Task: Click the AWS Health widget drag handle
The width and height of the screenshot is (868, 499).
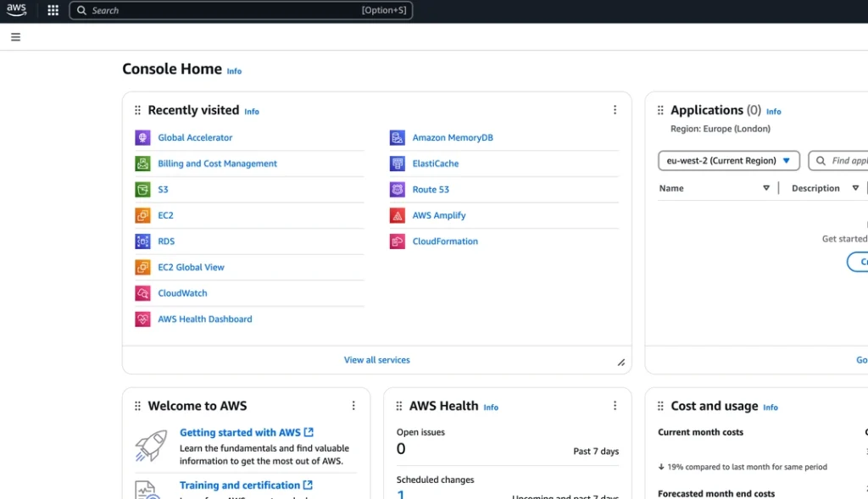Action: (398, 406)
